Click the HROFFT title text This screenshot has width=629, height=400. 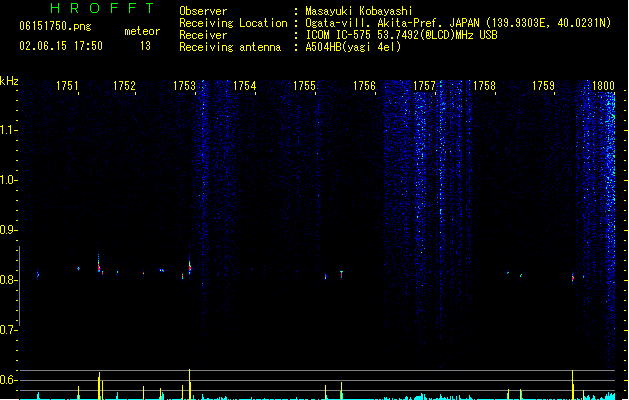click(x=103, y=8)
